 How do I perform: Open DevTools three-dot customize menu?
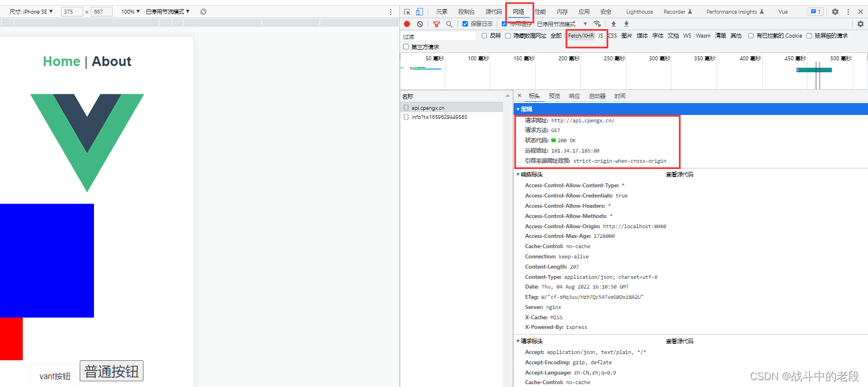[848, 11]
